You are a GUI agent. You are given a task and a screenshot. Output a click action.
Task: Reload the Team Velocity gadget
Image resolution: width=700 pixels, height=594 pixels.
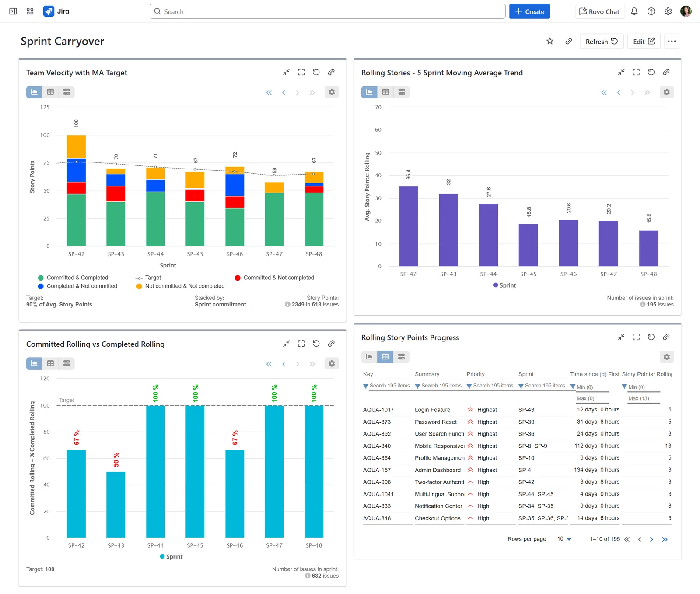(x=316, y=72)
